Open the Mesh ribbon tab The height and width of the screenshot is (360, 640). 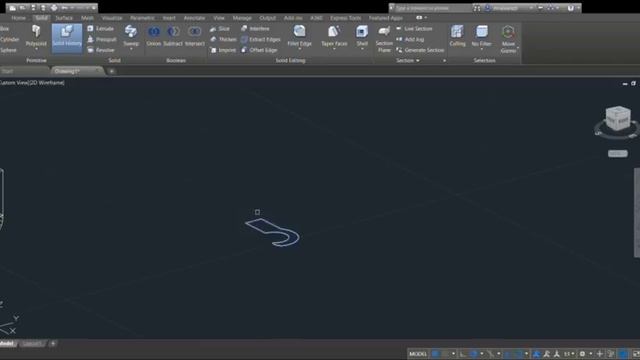pos(87,18)
